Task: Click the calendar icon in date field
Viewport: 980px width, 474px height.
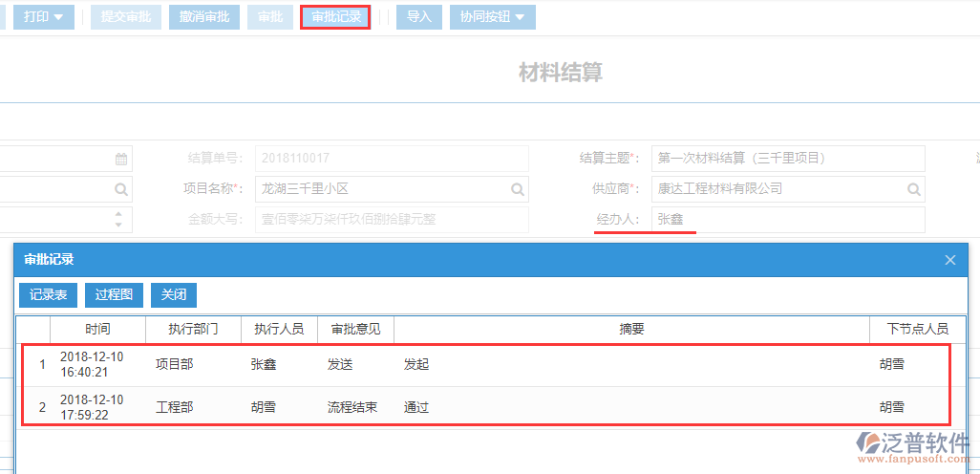Action: point(121,159)
